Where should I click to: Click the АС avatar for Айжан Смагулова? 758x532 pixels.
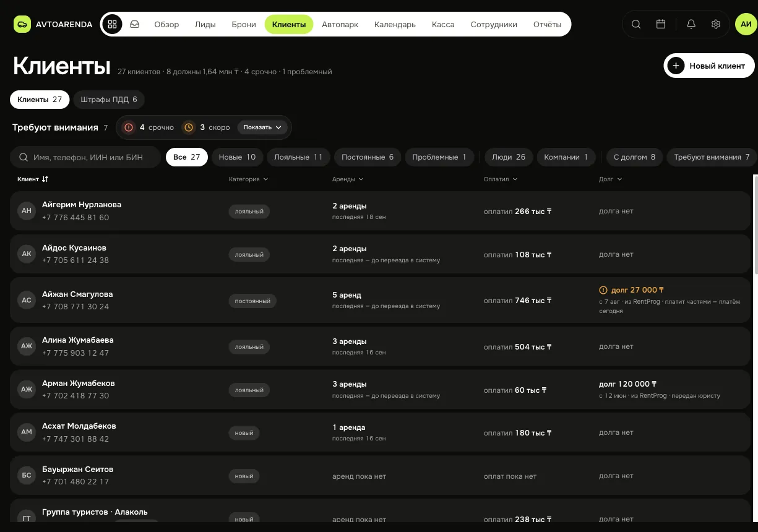tap(27, 300)
